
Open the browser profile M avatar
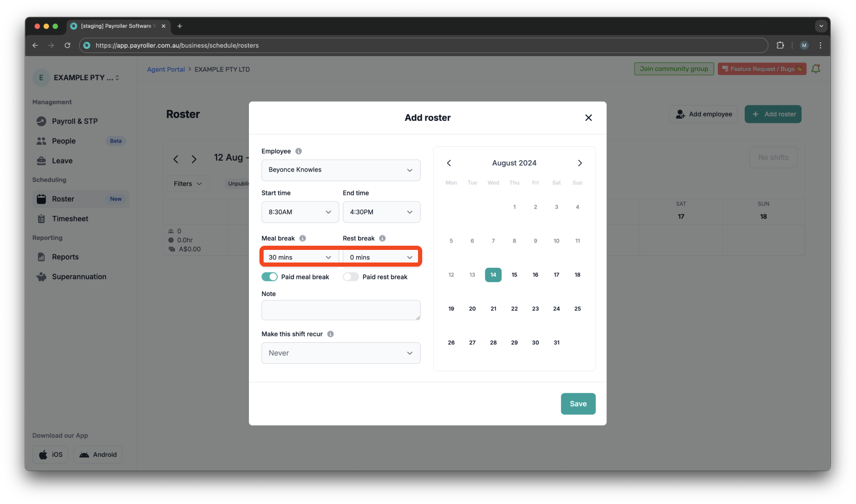pyautogui.click(x=804, y=45)
